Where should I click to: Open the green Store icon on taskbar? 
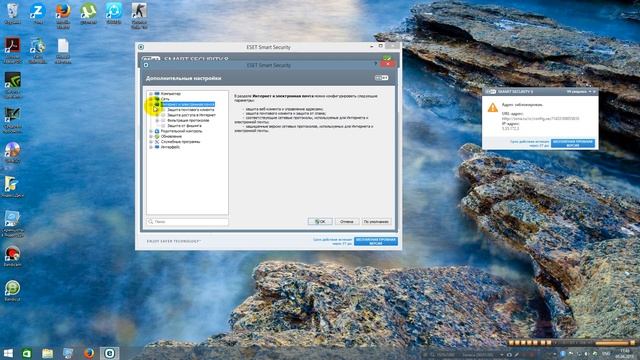pos(27,353)
